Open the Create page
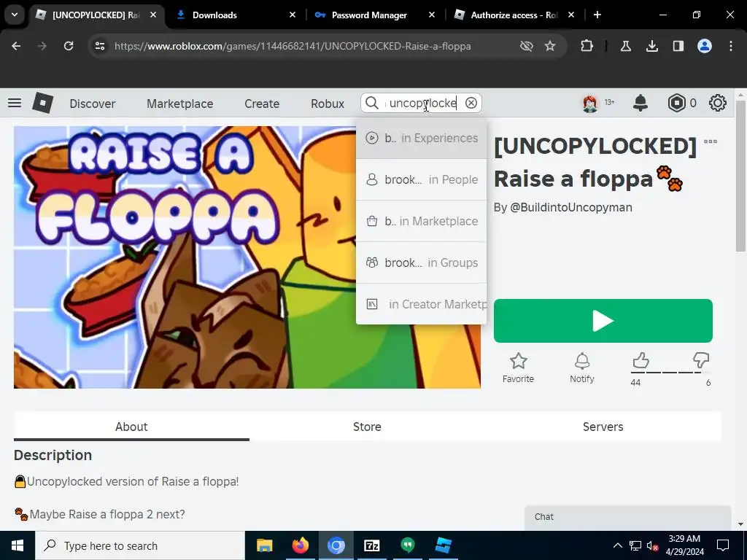 [x=262, y=104]
